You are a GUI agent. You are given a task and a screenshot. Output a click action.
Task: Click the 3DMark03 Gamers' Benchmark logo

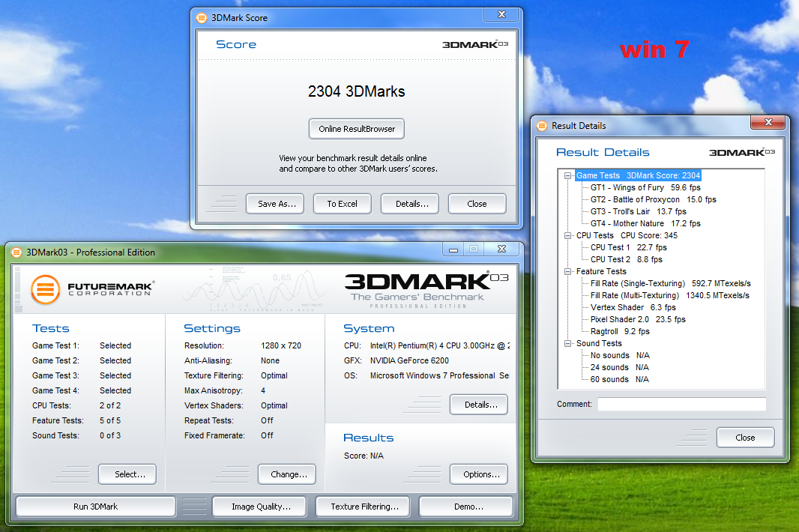[x=426, y=289]
